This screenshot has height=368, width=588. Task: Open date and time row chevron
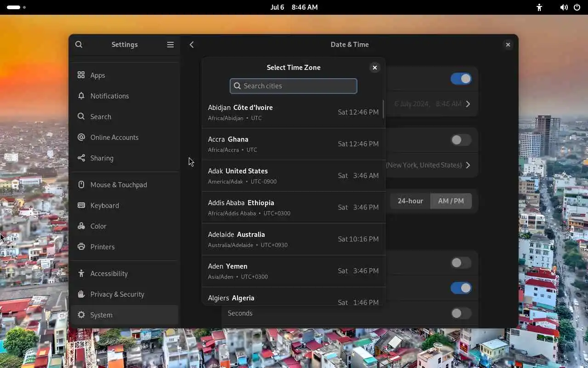click(x=468, y=104)
